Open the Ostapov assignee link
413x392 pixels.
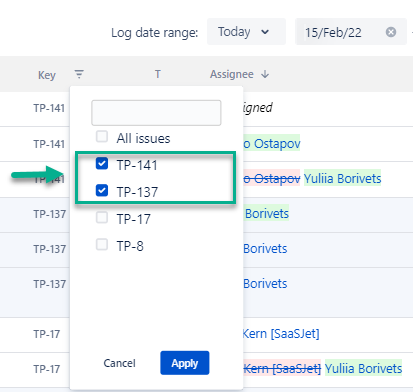point(272,144)
